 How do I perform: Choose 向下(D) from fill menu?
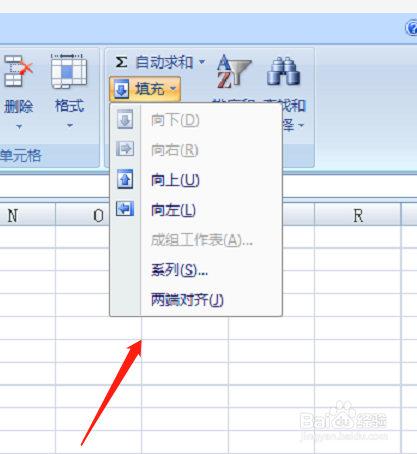(x=175, y=120)
